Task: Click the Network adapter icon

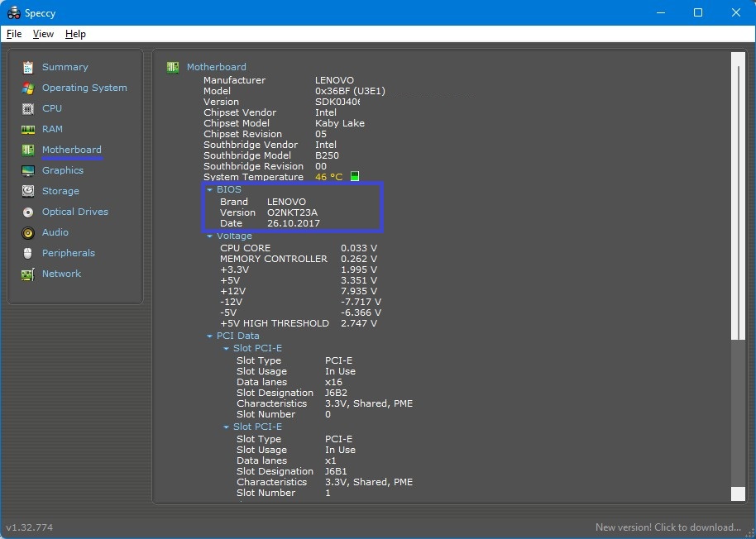Action: point(28,274)
